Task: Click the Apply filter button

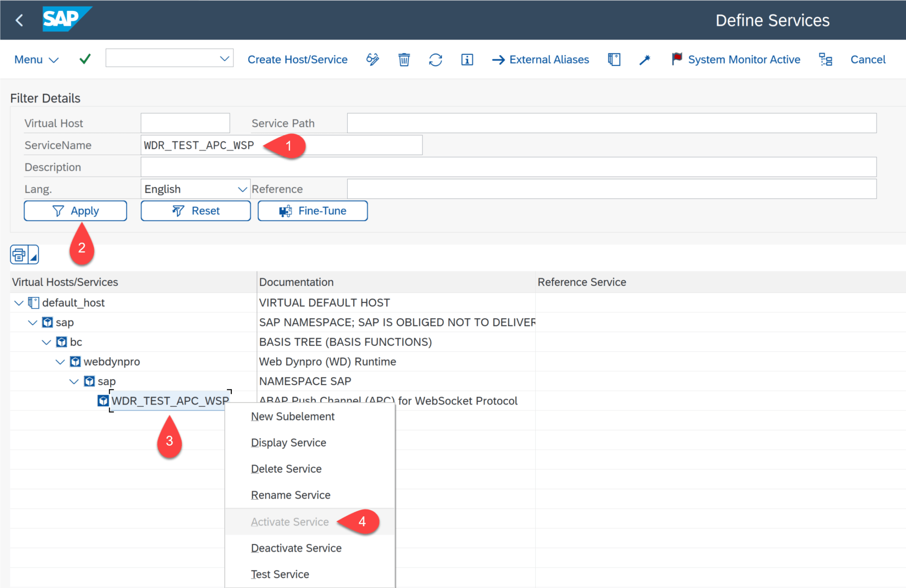Action: coord(75,210)
